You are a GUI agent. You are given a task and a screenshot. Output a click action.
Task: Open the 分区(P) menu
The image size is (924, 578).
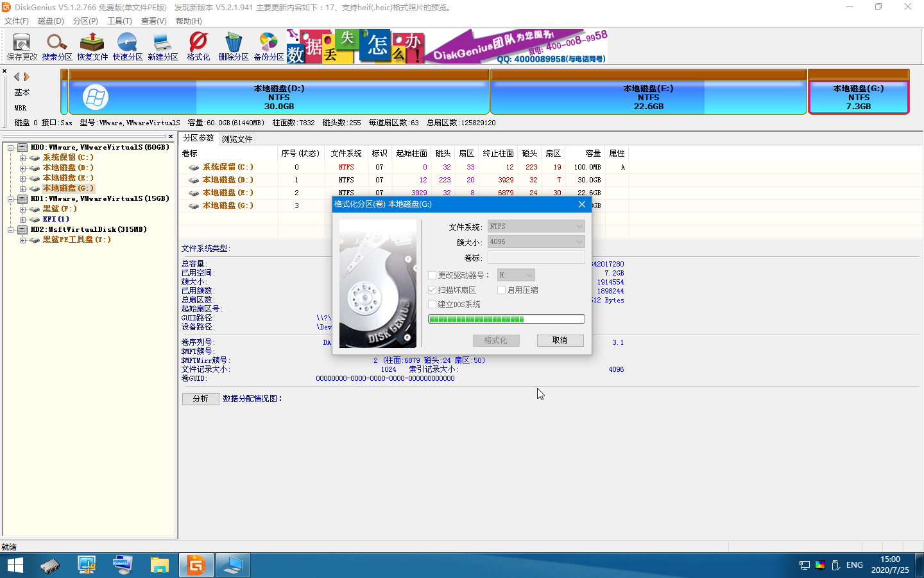[x=85, y=21]
